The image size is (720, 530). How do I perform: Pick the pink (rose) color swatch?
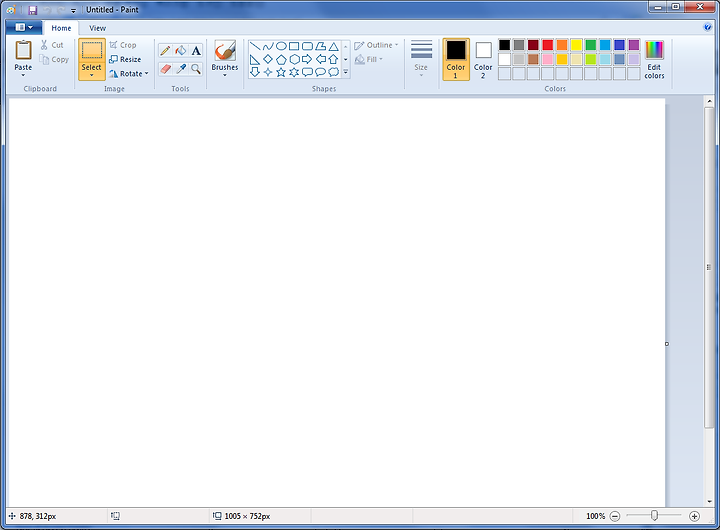coord(547,59)
